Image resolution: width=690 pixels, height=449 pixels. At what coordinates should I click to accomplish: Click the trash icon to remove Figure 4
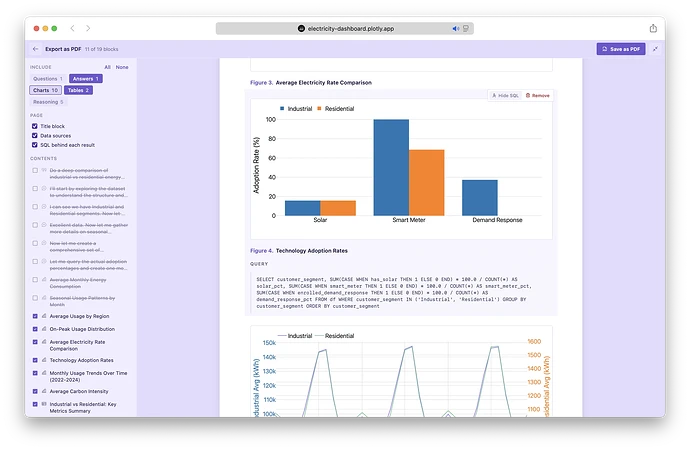pos(528,96)
